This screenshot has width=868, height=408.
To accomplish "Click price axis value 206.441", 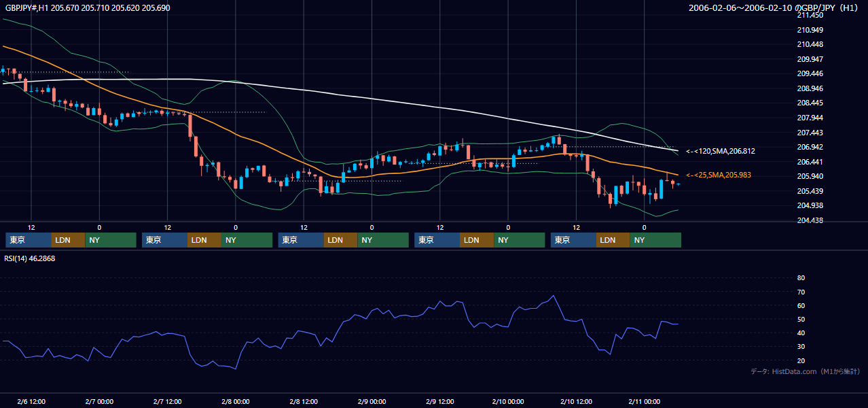I will pos(810,162).
